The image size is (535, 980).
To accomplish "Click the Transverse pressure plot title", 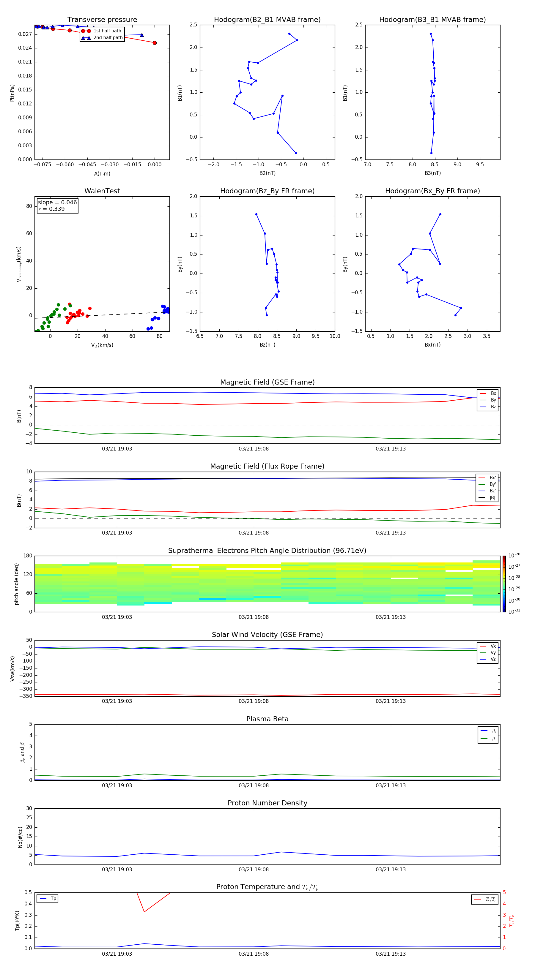I will coord(102,20).
